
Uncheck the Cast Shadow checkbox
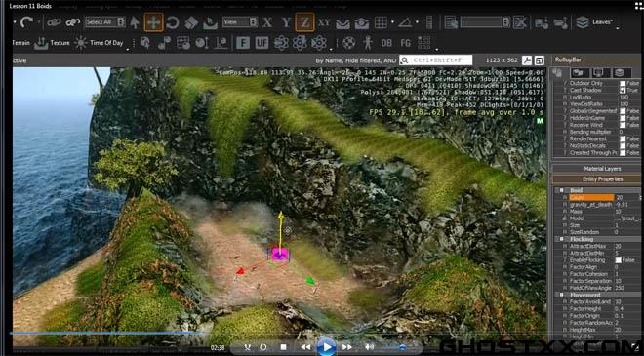(624, 91)
